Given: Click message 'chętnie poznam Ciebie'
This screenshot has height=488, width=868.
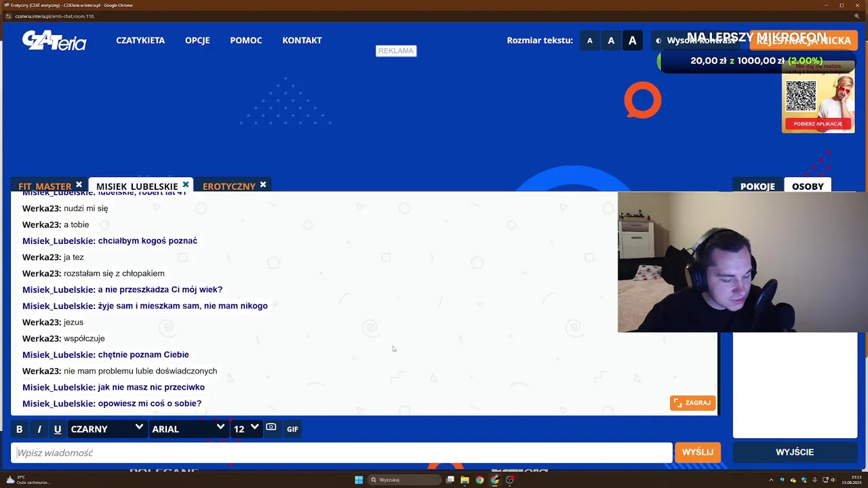Looking at the screenshot, I should click(144, 354).
